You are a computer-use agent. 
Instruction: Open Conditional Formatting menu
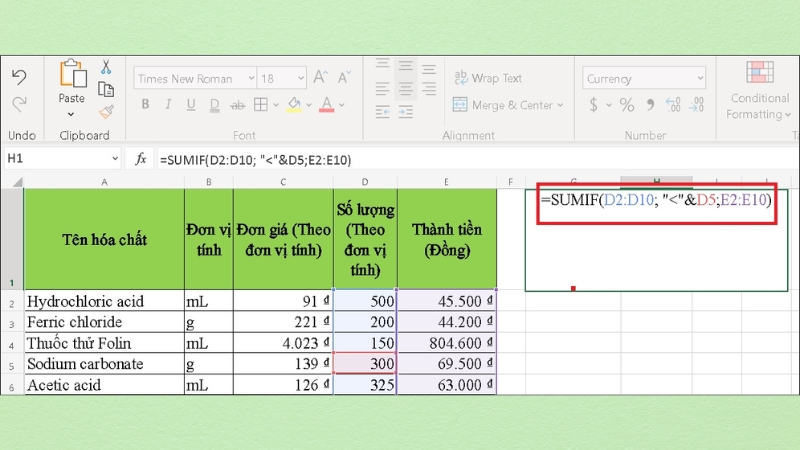click(x=760, y=90)
